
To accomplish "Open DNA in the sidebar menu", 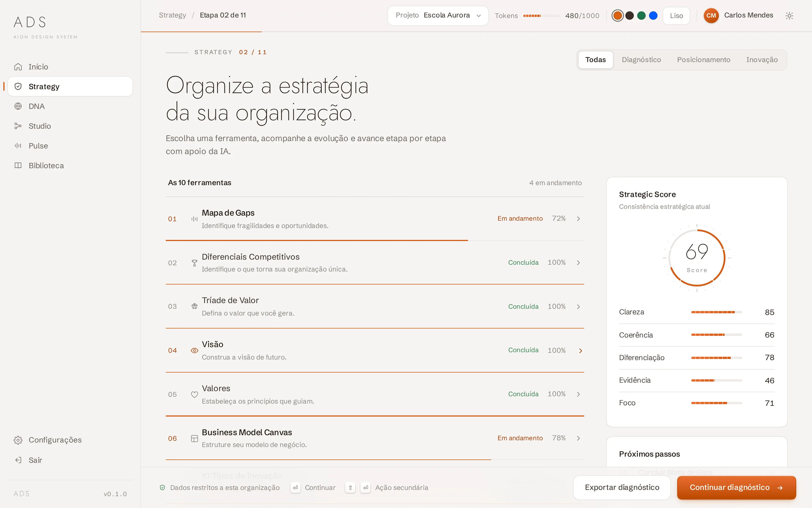I will click(70, 106).
